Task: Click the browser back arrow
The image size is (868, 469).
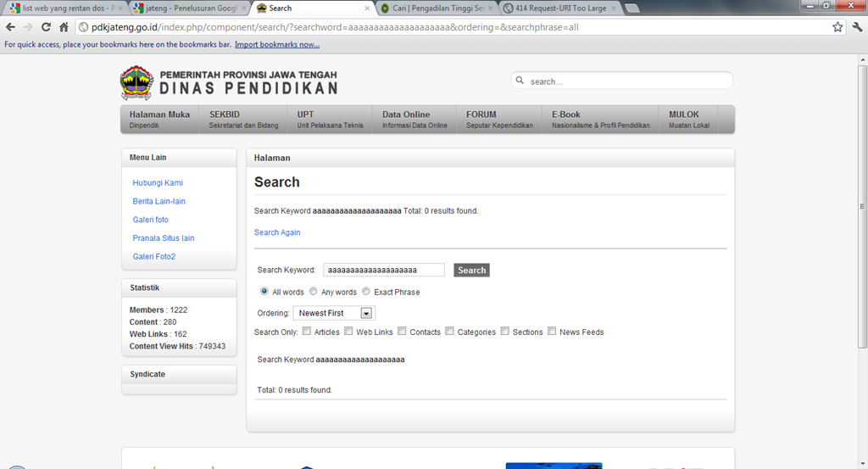Action: click(10, 27)
